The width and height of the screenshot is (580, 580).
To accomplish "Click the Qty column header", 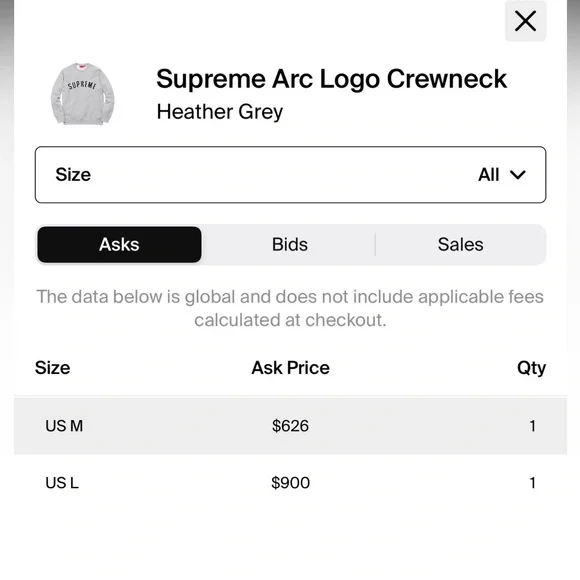I will pyautogui.click(x=532, y=368).
